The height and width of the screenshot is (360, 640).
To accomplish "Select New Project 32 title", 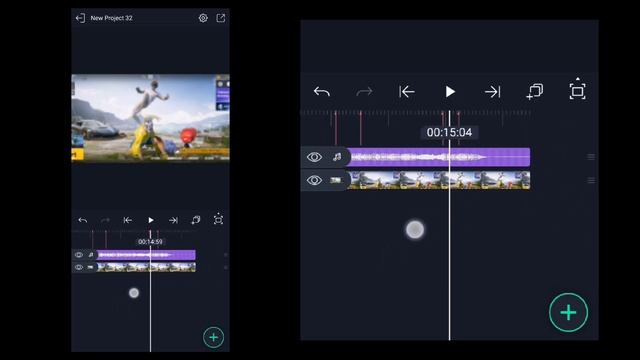I will click(111, 18).
